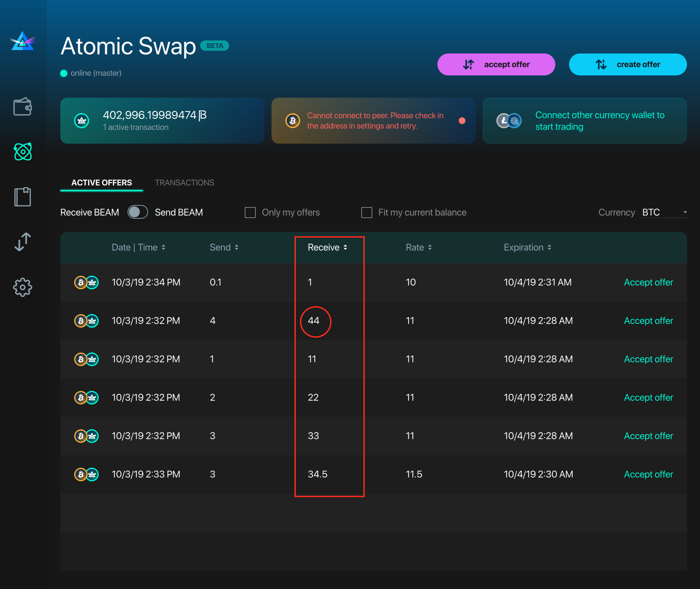Click coin pair icon of 2:33 PM offer
This screenshot has width=700, height=589.
[86, 474]
